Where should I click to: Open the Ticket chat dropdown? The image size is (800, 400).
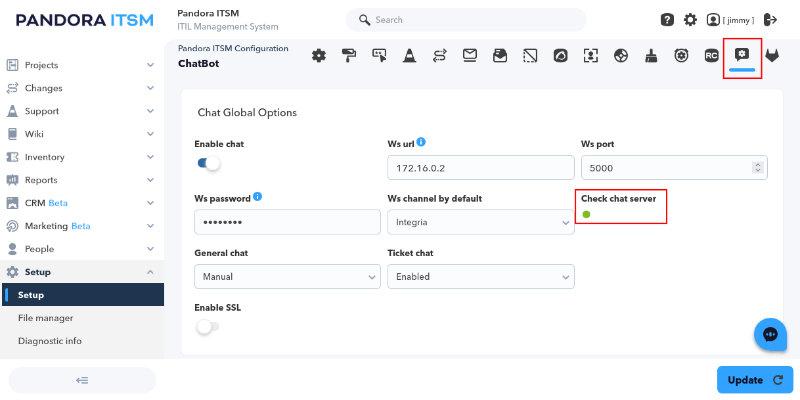pyautogui.click(x=481, y=277)
